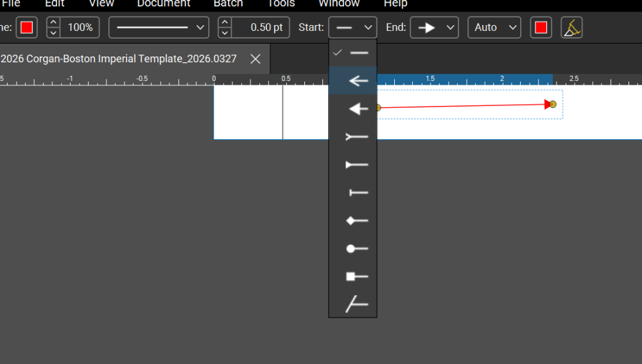The width and height of the screenshot is (642, 364).
Task: Choose the open arrow start style
Action: pyautogui.click(x=352, y=81)
